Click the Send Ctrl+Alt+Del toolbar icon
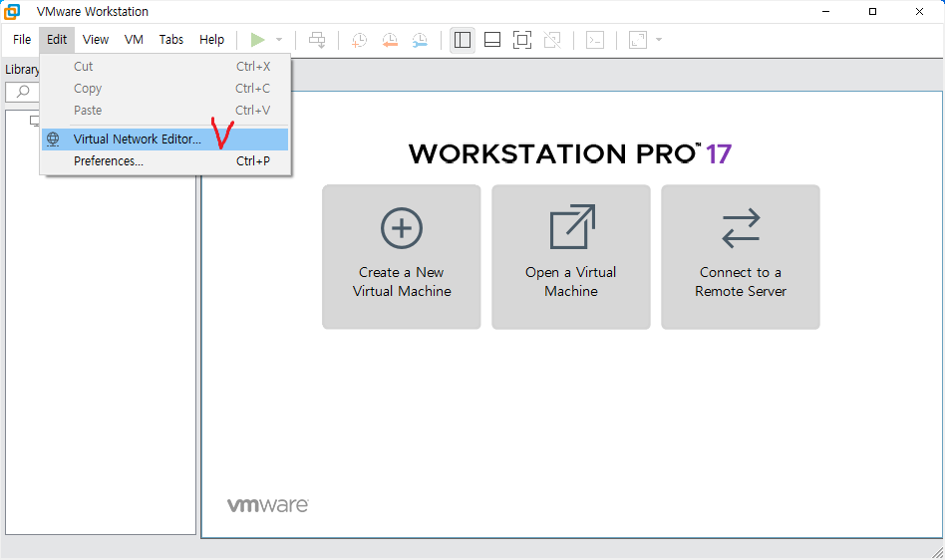Screen dimensions: 945x560 pos(317,40)
